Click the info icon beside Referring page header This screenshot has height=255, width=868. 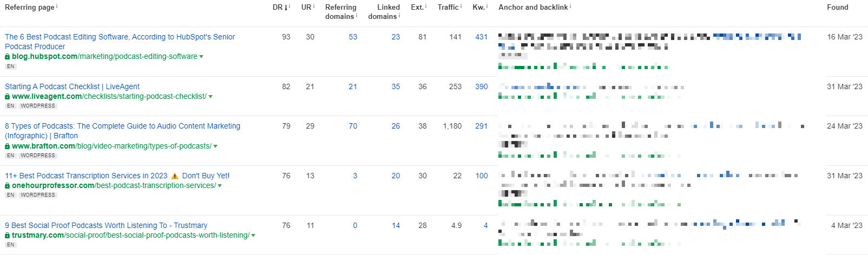57,6
